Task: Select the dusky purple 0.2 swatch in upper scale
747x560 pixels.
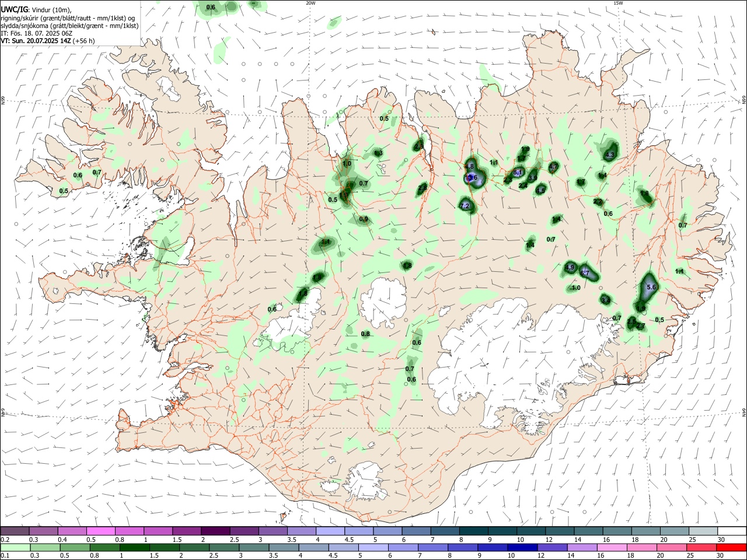Action: (x=15, y=531)
